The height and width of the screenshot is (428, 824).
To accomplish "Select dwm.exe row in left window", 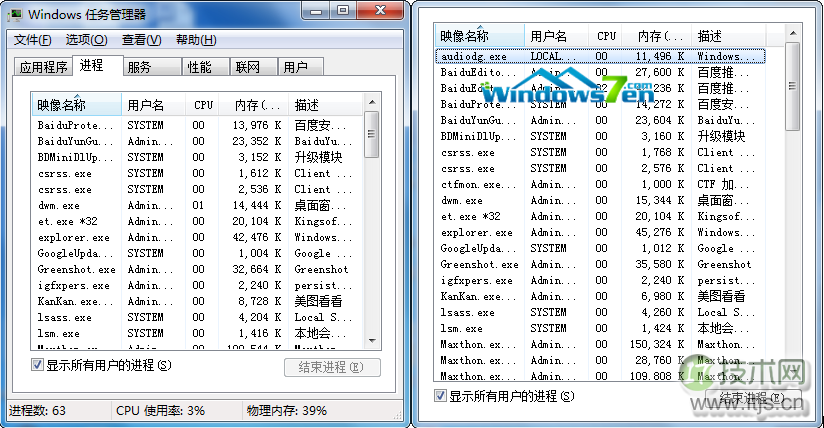I will click(x=197, y=206).
